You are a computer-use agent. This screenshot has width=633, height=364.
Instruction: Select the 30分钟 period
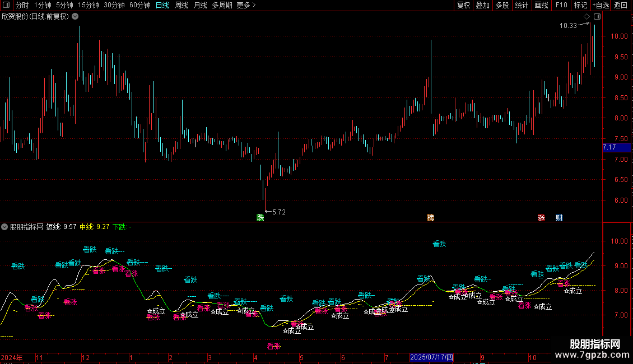tap(114, 5)
